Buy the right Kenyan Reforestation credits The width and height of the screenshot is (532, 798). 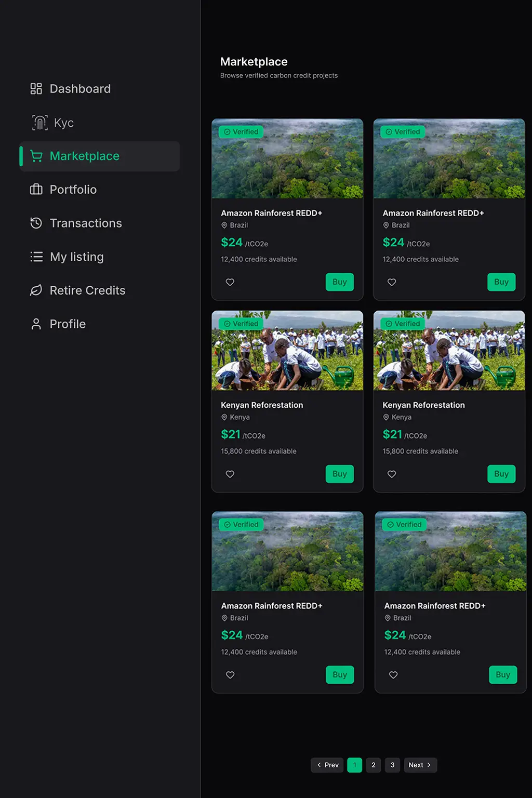pos(501,474)
